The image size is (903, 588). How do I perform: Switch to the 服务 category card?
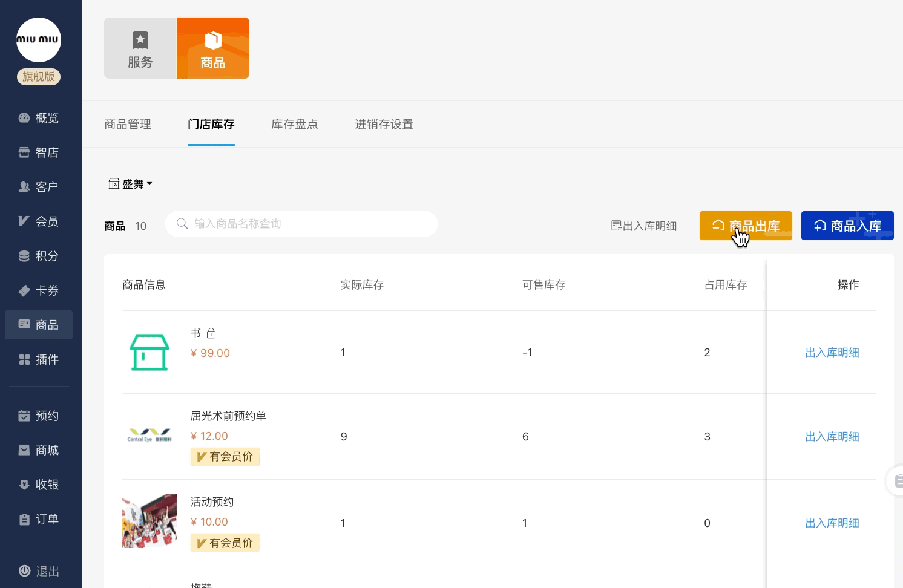pos(140,48)
